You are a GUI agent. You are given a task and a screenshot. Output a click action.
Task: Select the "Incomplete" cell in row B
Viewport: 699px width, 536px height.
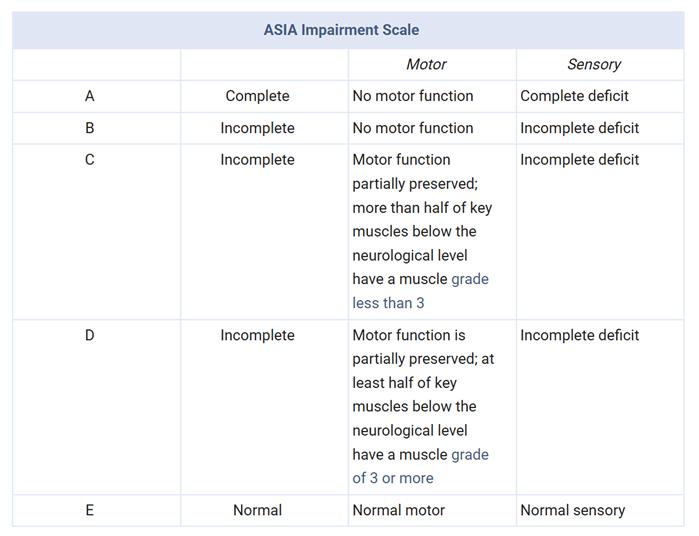[257, 128]
